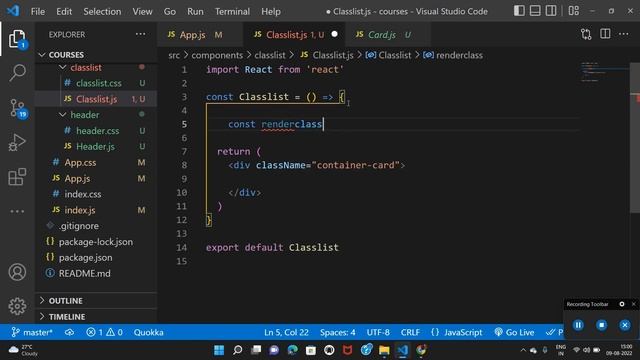Open changes compare icon in editor toolbar
The width and height of the screenshot is (640, 360).
point(586,34)
